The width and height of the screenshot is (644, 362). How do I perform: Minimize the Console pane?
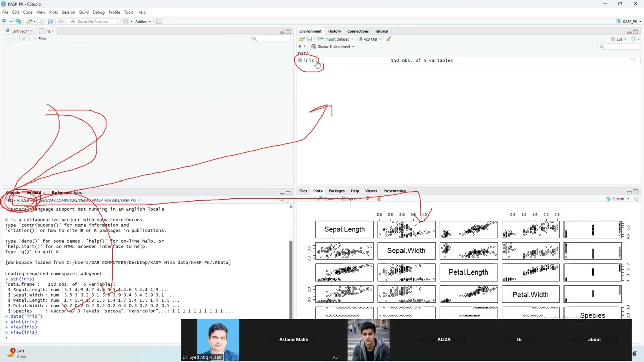pyautogui.click(x=282, y=193)
